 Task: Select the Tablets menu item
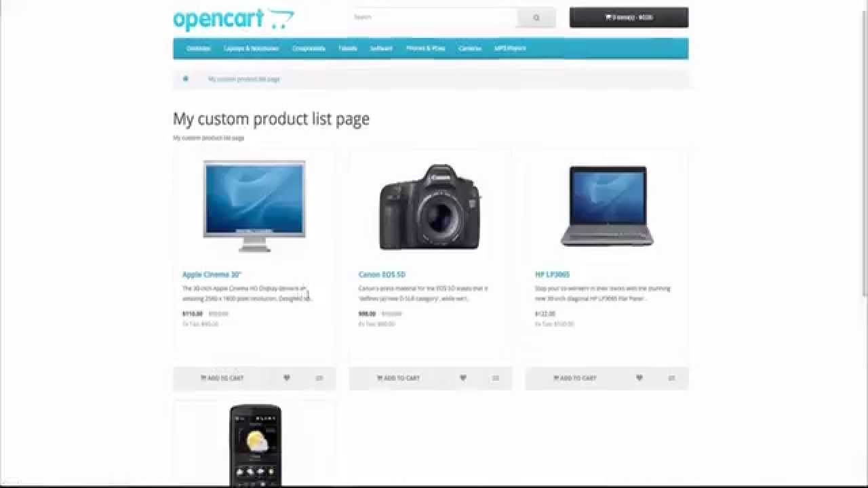click(348, 49)
